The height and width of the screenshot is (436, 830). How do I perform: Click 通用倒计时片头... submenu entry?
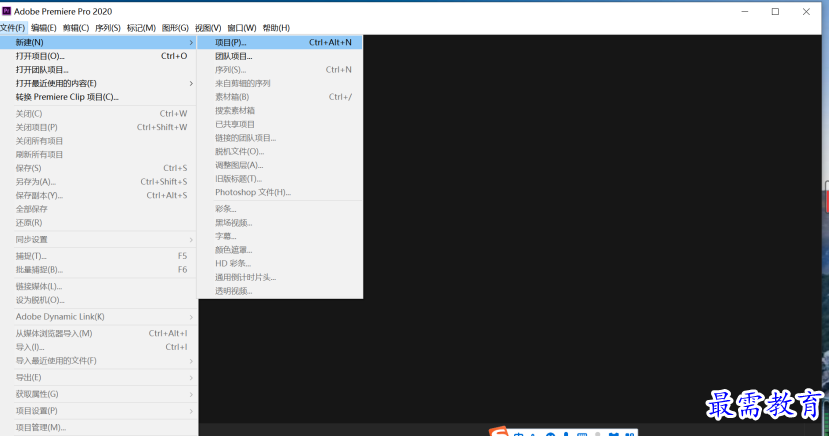coord(280,277)
